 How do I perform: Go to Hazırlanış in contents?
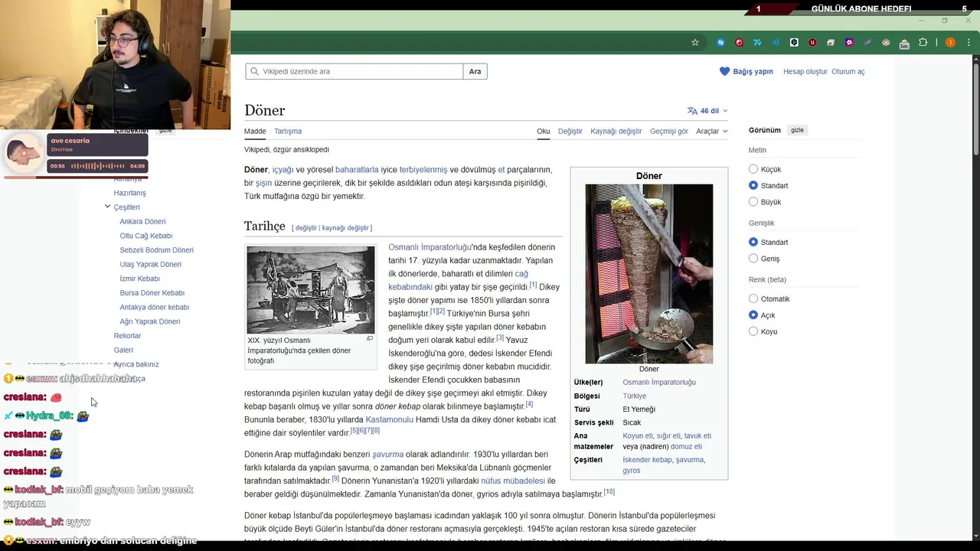coord(129,193)
